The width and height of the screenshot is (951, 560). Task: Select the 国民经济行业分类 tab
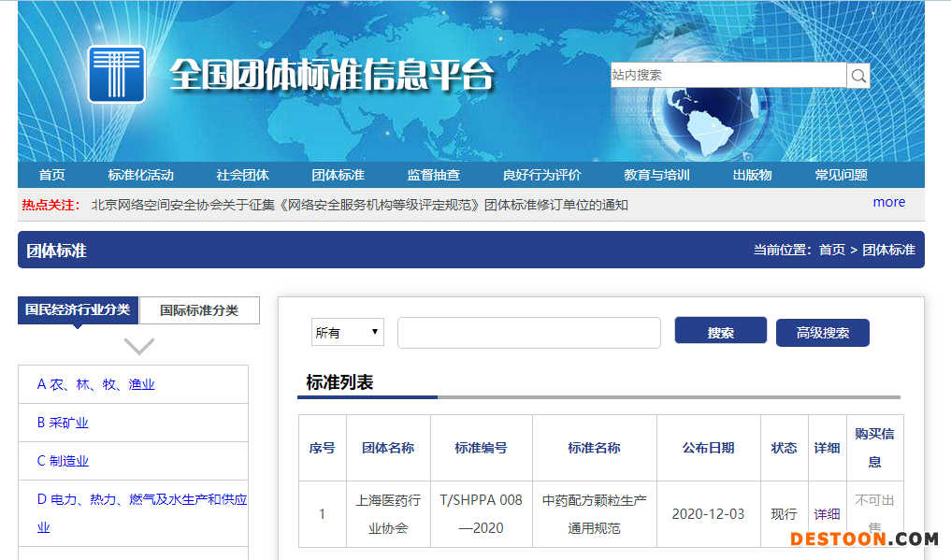(78, 309)
